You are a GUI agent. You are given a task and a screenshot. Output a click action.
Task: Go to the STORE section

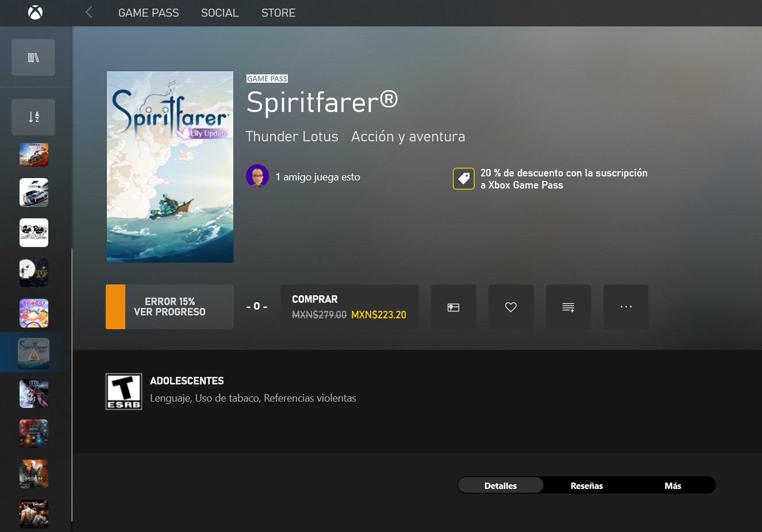[x=278, y=13]
